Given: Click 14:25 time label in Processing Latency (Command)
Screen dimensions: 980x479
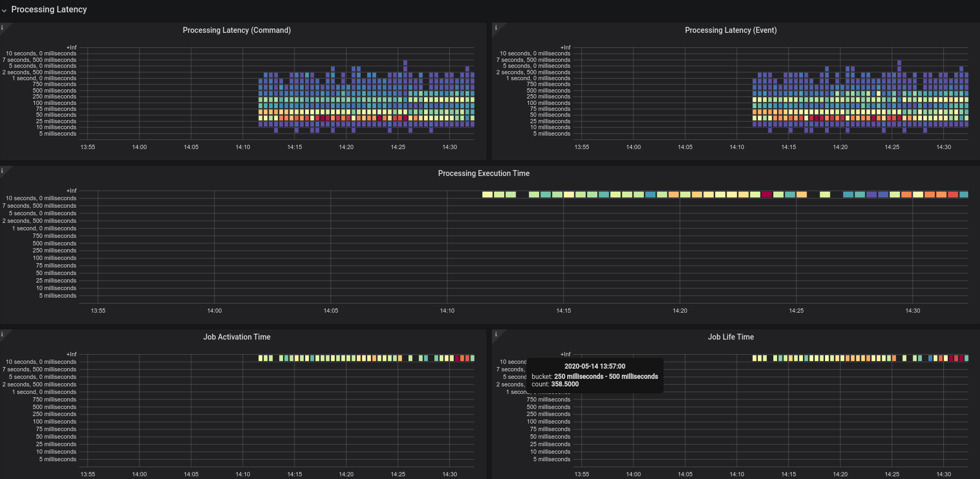Looking at the screenshot, I should pos(398,147).
